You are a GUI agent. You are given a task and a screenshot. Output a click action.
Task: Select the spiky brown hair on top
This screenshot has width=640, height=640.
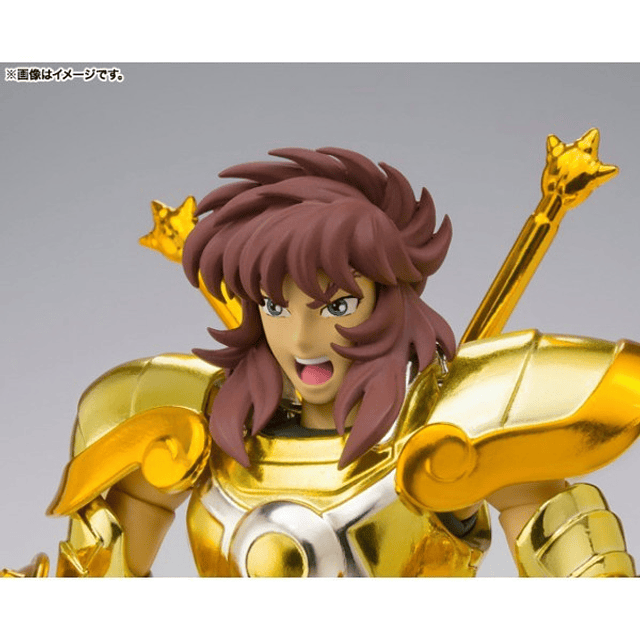coord(300,200)
